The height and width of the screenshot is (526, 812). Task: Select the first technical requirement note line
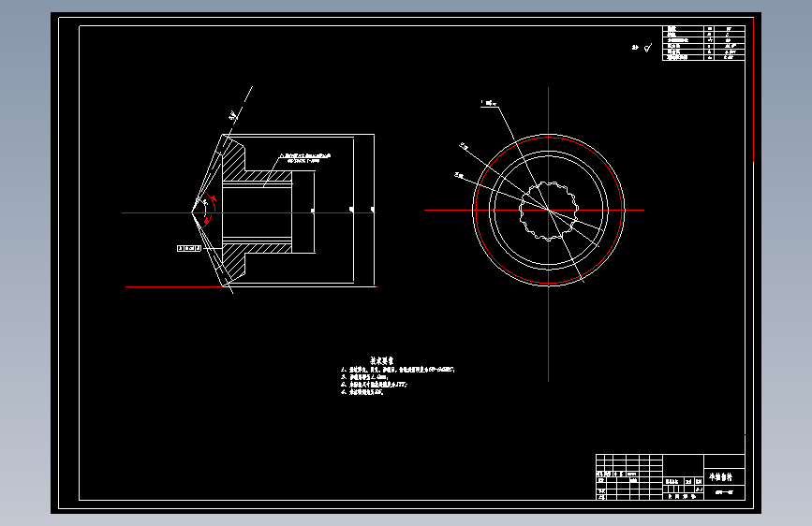(x=398, y=370)
